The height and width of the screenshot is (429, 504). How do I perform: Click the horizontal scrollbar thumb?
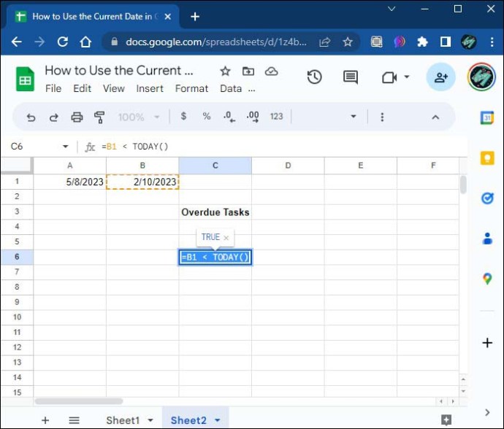coord(79,401)
